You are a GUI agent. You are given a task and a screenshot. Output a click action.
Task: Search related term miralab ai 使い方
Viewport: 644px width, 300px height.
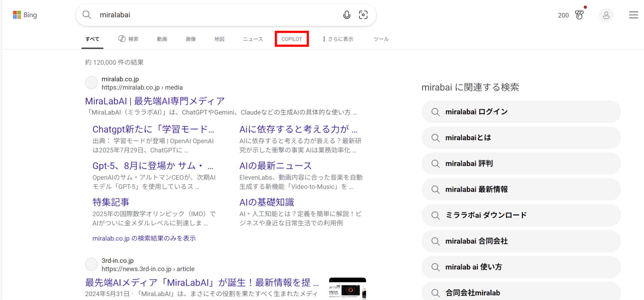(x=521, y=267)
